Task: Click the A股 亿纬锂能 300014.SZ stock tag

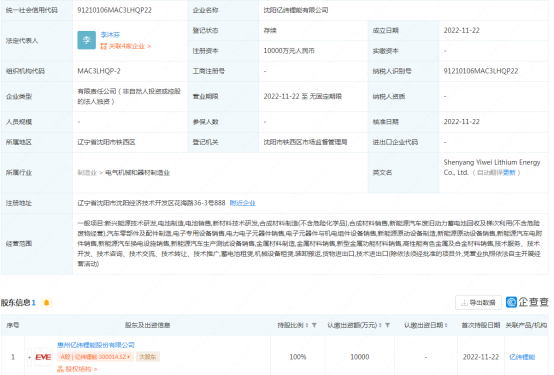Action: pos(95,357)
